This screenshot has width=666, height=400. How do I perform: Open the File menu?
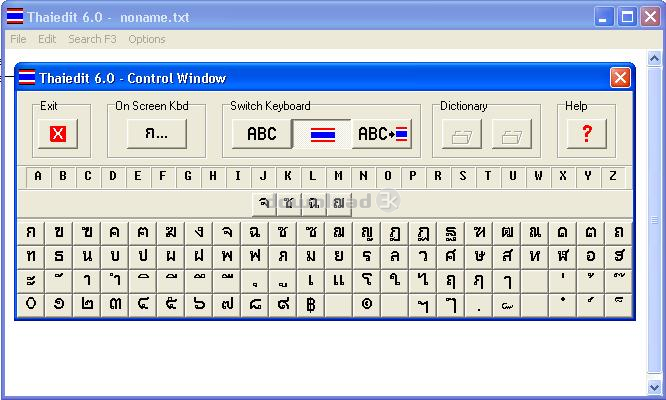point(18,39)
